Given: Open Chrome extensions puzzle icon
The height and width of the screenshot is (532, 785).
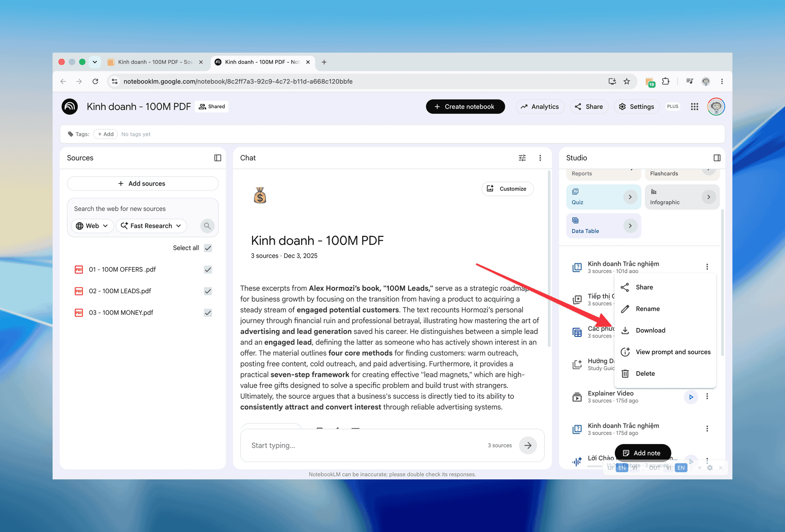Looking at the screenshot, I should [x=666, y=81].
